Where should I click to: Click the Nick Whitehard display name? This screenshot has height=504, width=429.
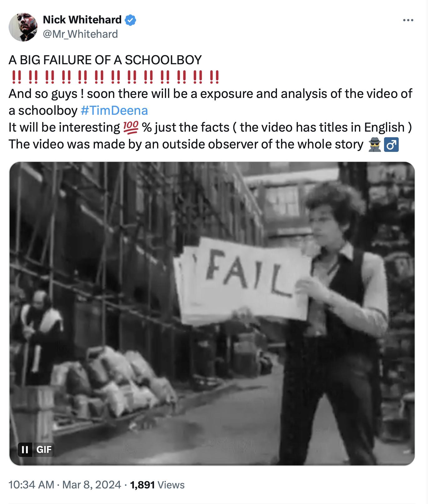point(82,20)
